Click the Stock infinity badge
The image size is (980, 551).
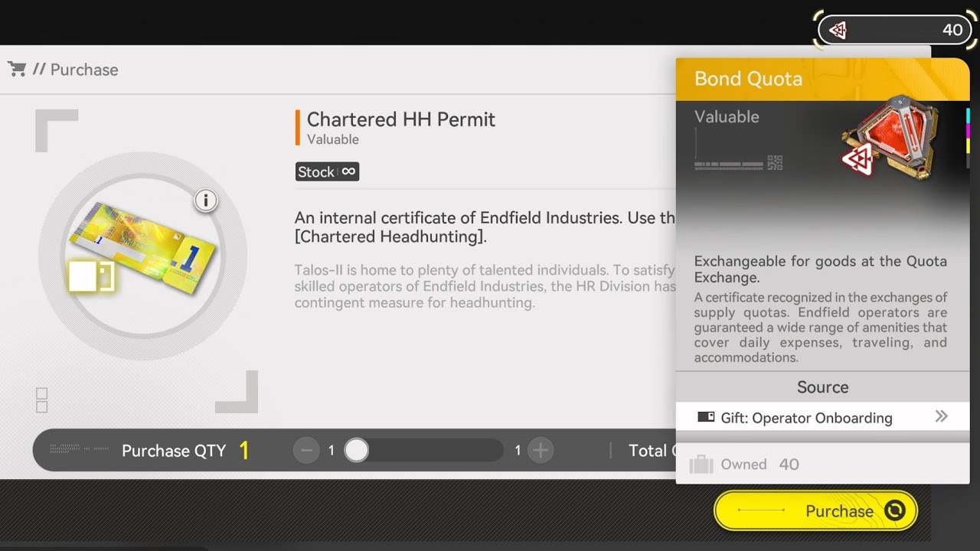point(327,171)
